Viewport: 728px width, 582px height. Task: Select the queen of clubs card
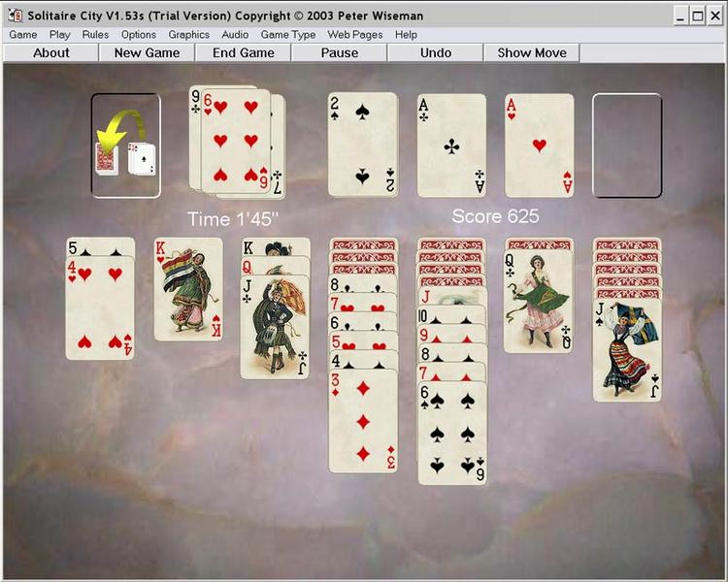[539, 302]
